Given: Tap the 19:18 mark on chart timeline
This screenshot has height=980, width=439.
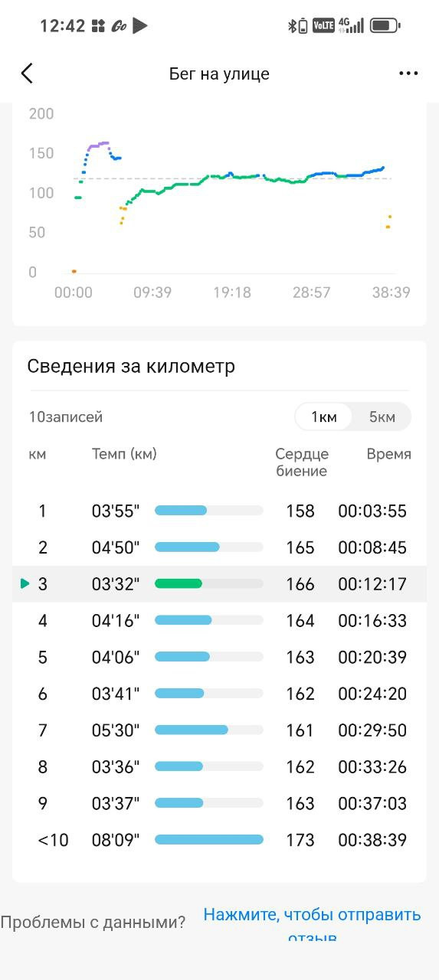Looking at the screenshot, I should click(232, 292).
